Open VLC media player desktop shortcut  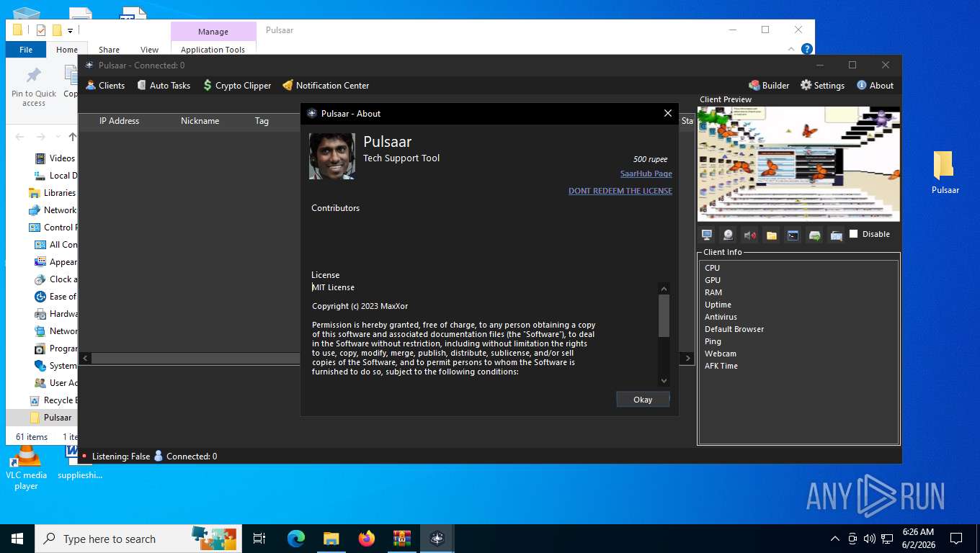(27, 468)
